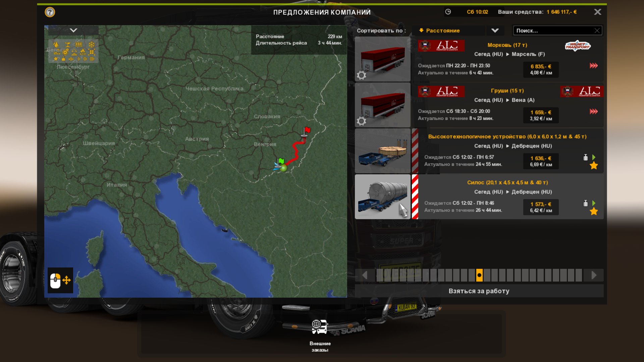Click the Сб 10:02 time display

tap(477, 12)
